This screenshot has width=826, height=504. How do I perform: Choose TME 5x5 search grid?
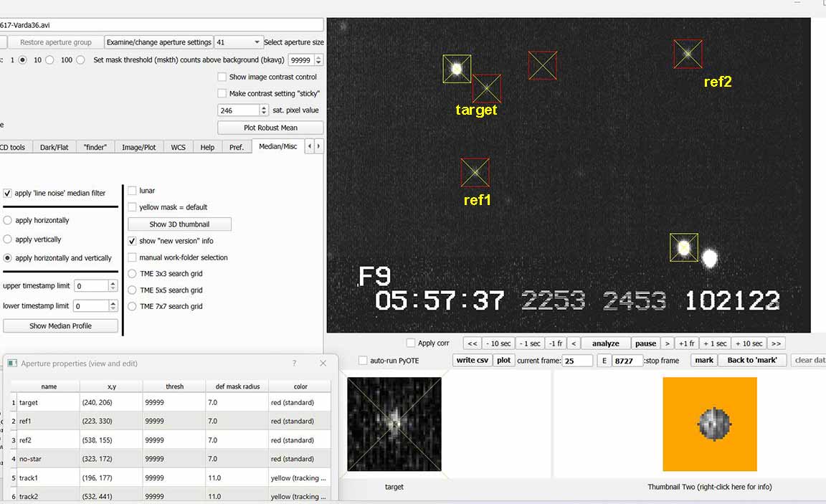pyautogui.click(x=132, y=290)
